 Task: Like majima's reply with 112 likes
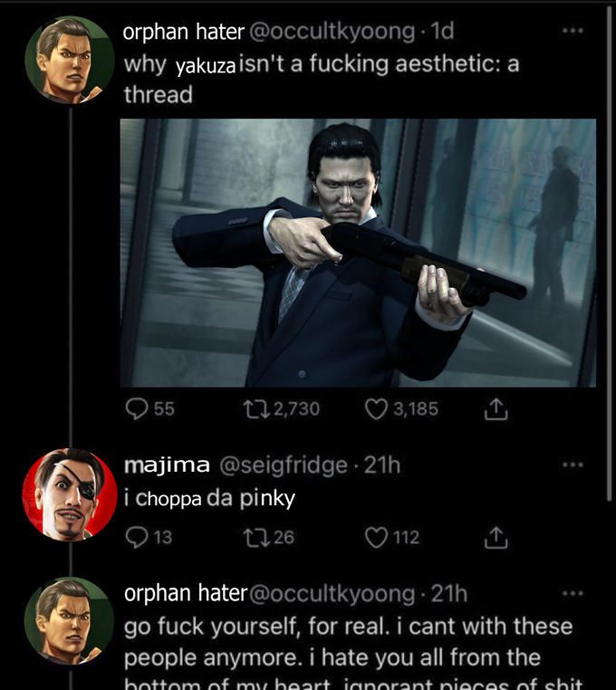pyautogui.click(x=377, y=537)
